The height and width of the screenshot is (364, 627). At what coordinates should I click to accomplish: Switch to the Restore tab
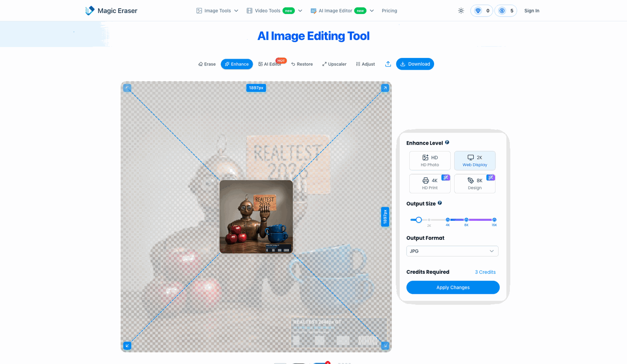[x=302, y=64]
